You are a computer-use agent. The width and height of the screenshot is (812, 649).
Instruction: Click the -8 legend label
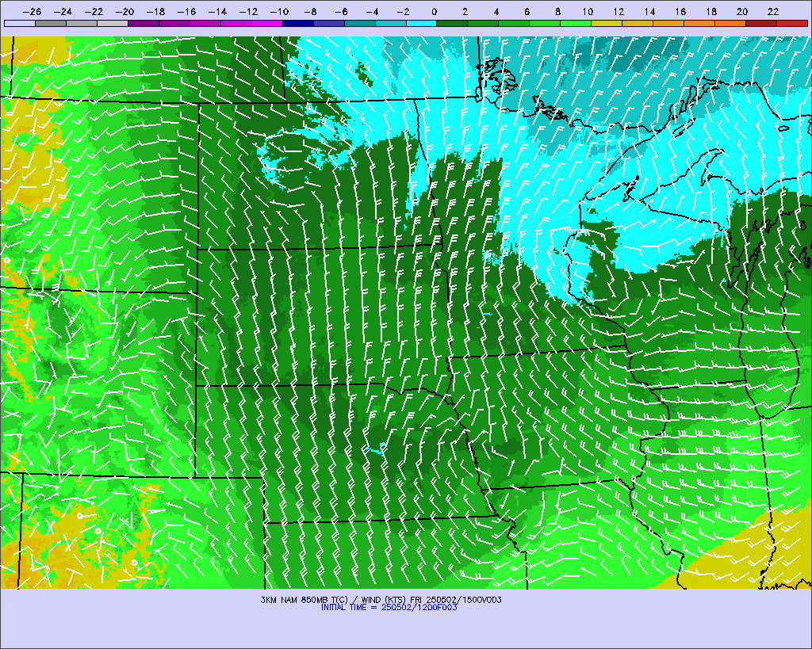[310, 11]
